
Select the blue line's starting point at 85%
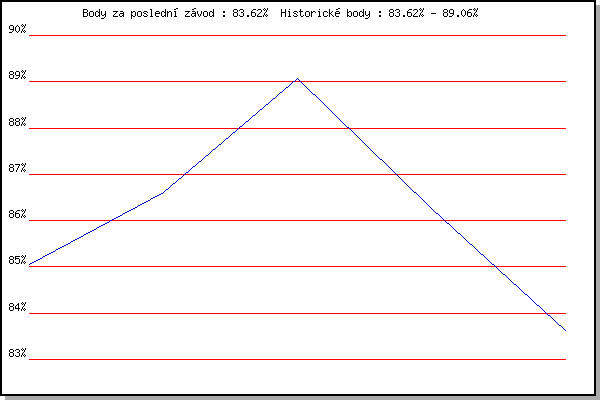pos(31,265)
